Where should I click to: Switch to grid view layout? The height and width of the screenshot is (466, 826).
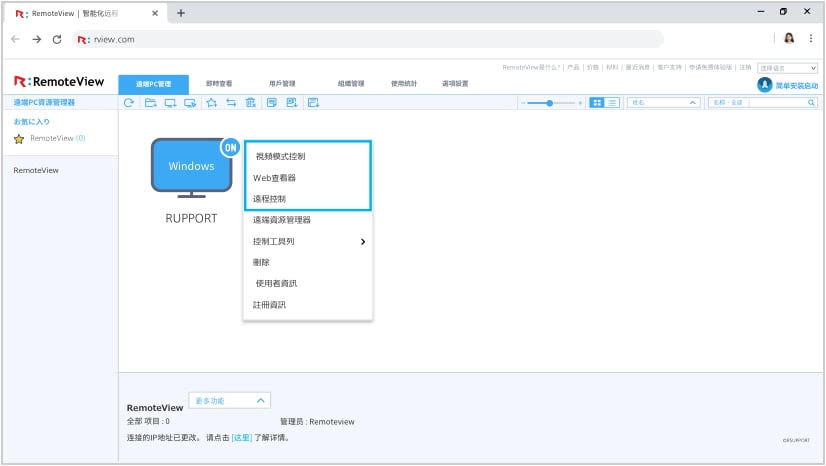tap(597, 103)
